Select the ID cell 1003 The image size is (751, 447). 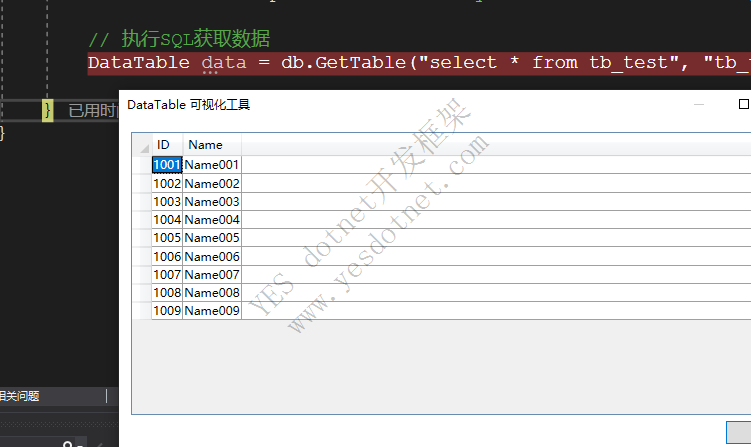tap(167, 202)
